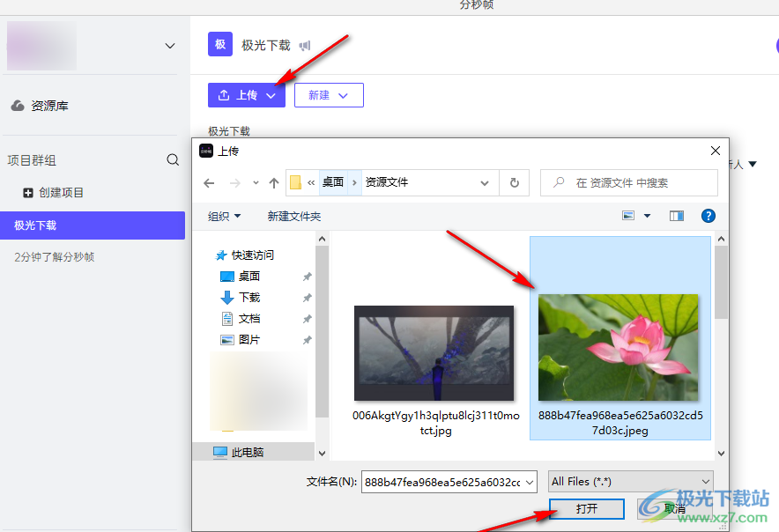
Task: Open the 新建 dropdown button
Action: pos(329,95)
